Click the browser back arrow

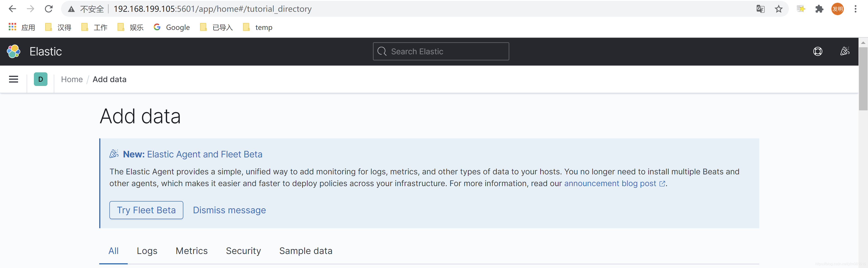coord(12,9)
